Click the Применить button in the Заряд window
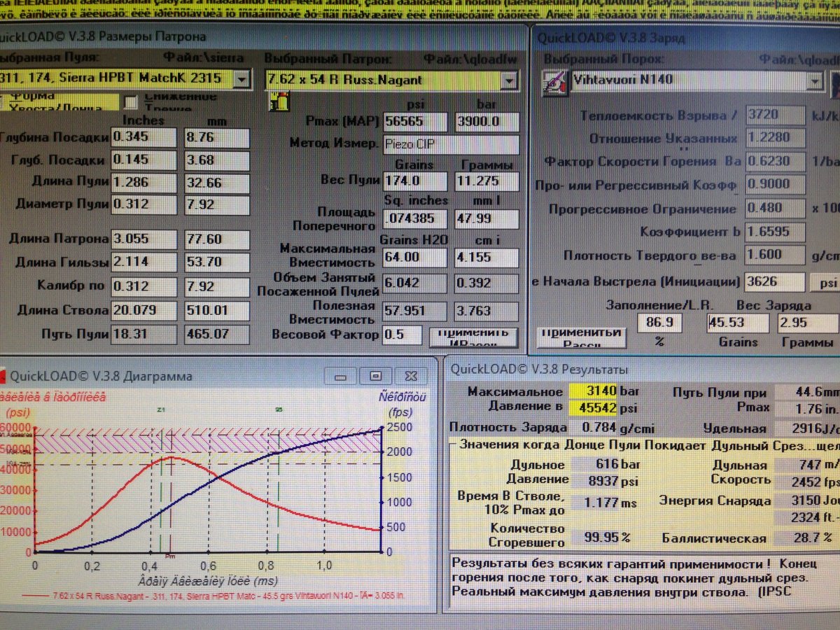The image size is (840, 630). coord(581,337)
